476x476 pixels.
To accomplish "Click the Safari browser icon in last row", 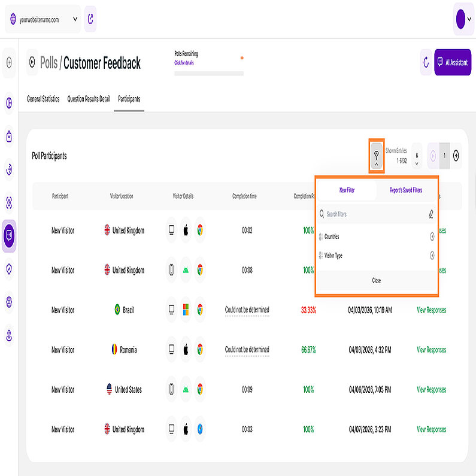I will (x=200, y=429).
